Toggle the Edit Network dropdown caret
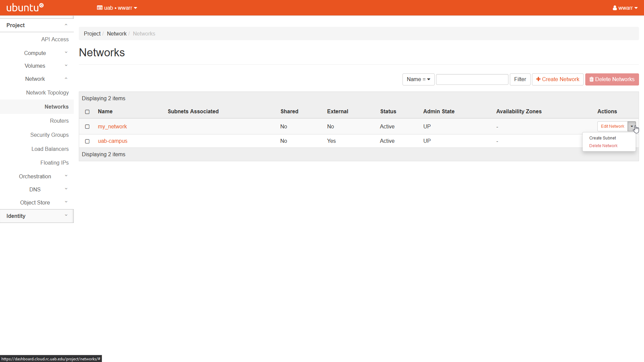Image resolution: width=644 pixels, height=362 pixels. (632, 126)
